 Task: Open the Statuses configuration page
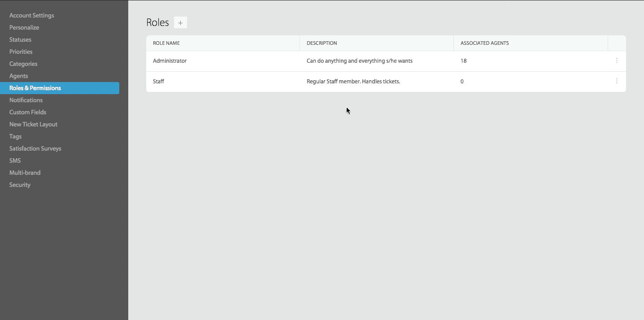20,39
